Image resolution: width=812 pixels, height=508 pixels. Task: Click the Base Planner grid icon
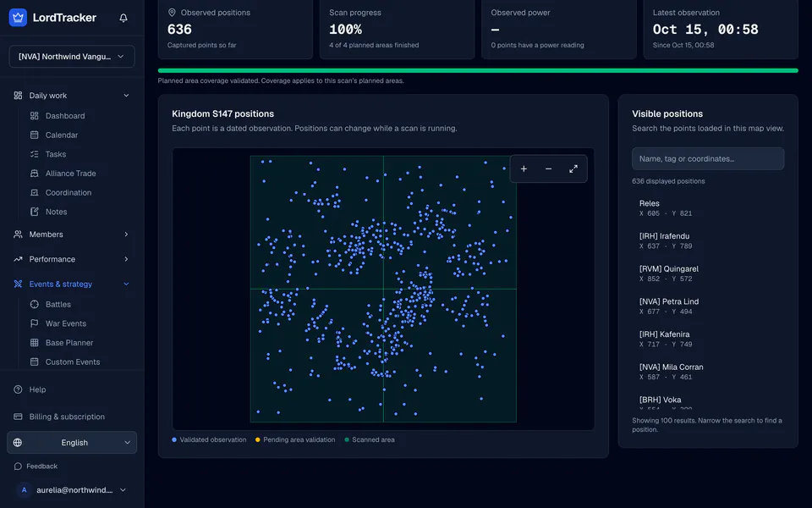coord(34,343)
